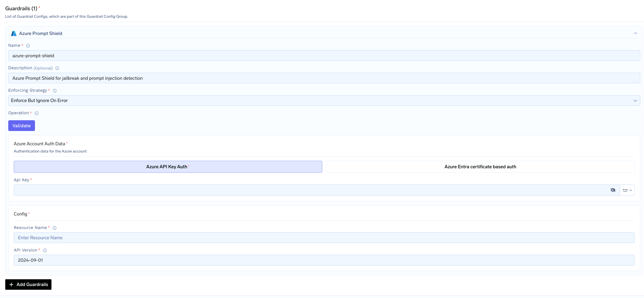Open the Enforcing Strategy dropdown
This screenshot has height=298, width=644.
tap(324, 100)
